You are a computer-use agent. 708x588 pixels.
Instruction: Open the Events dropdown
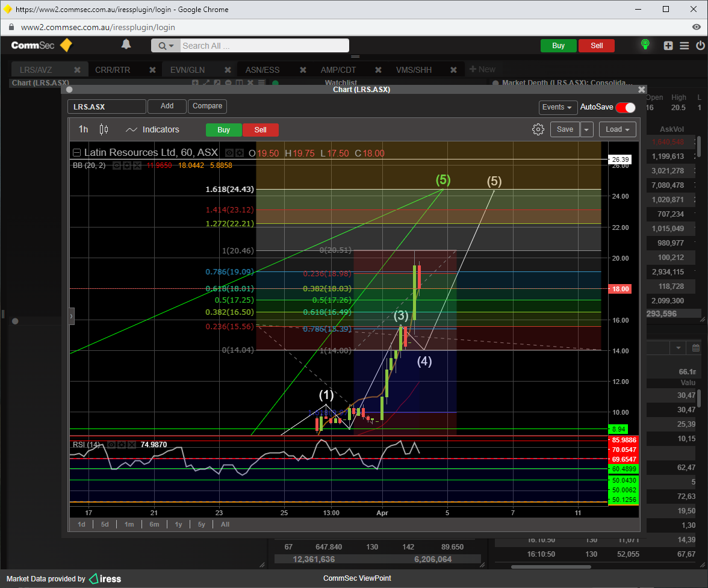(557, 107)
